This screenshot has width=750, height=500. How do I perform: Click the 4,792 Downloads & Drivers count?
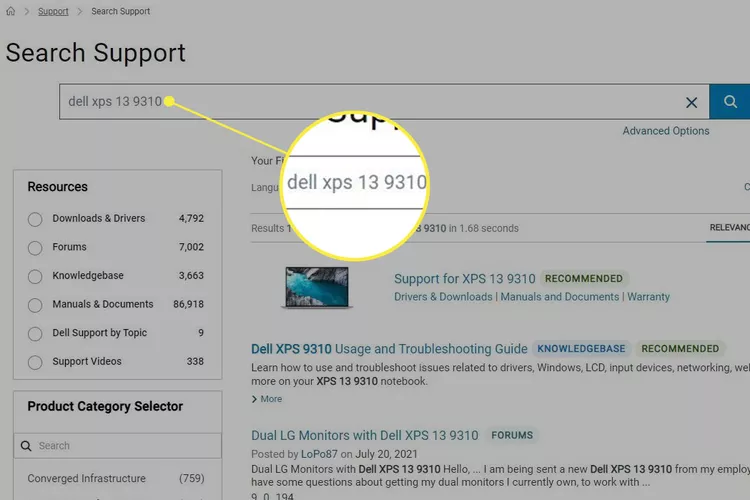(x=191, y=218)
